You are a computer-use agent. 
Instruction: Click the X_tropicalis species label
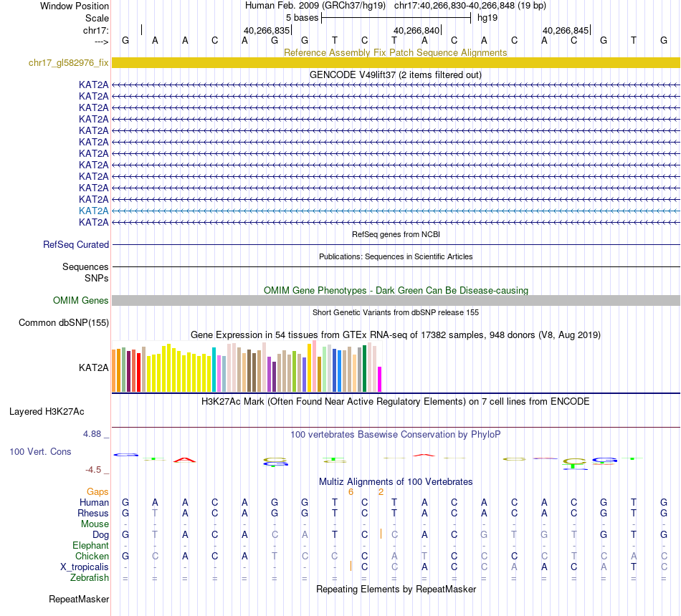(x=85, y=567)
